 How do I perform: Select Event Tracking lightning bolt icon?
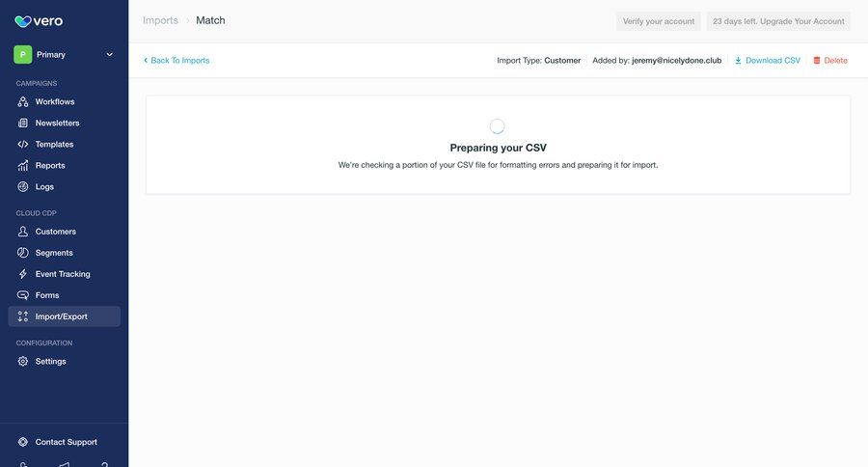tap(23, 274)
